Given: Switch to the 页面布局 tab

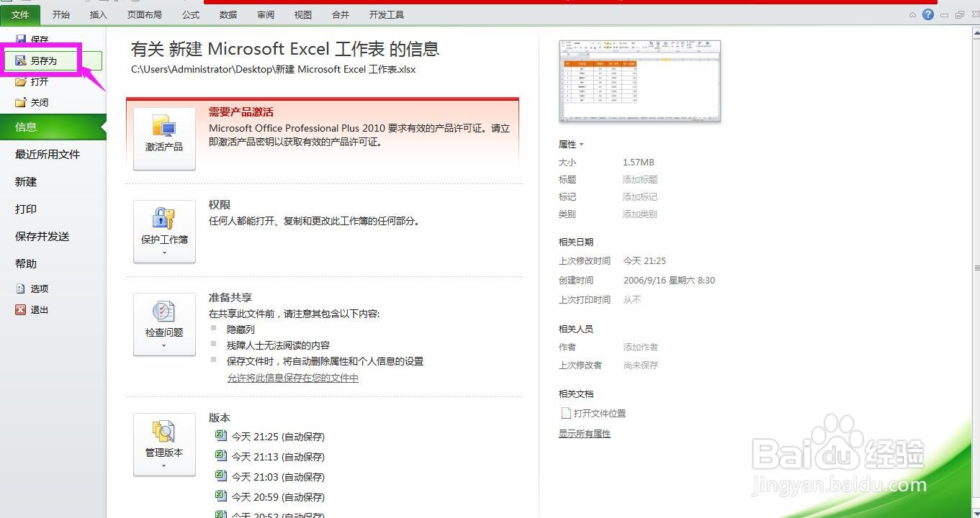Looking at the screenshot, I should pyautogui.click(x=145, y=14).
